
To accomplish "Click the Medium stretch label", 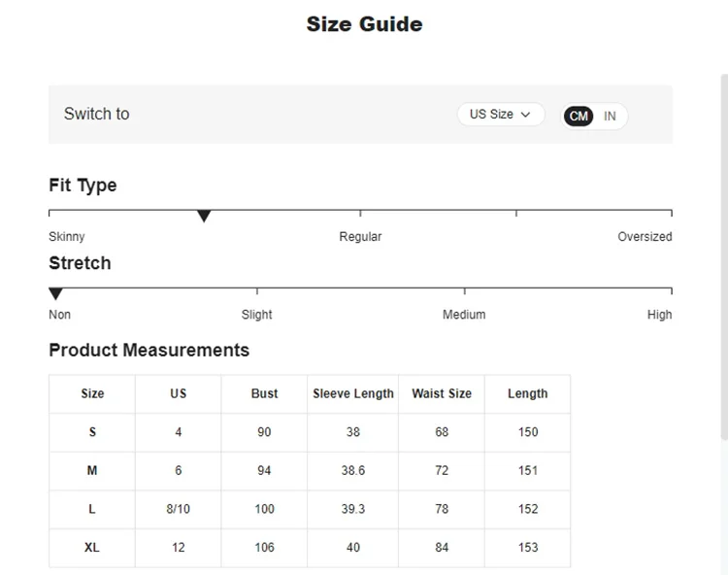I will (x=464, y=315).
